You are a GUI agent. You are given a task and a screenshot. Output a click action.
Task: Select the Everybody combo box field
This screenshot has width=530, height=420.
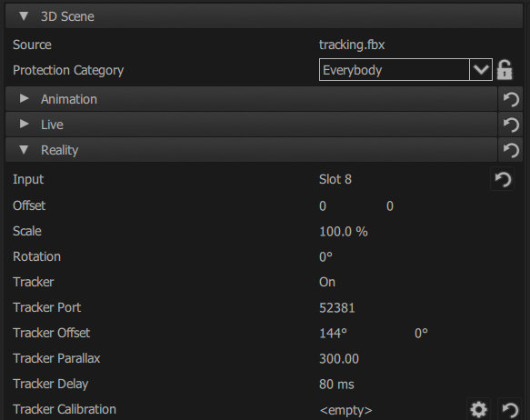395,70
